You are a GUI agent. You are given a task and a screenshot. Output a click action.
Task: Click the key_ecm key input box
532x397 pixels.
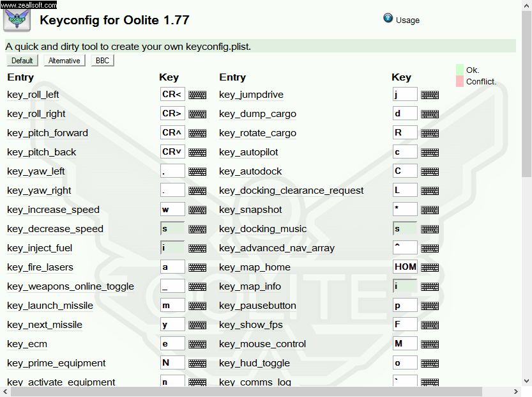pos(172,344)
